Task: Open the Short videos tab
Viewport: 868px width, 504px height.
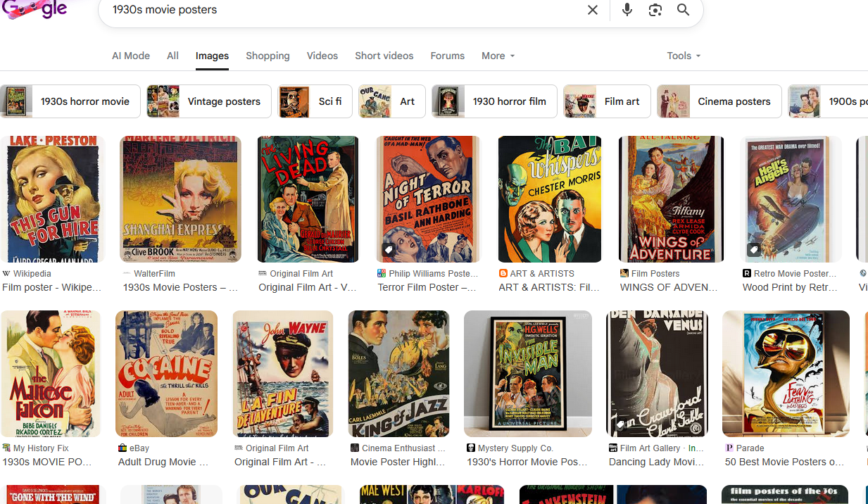Action: [384, 56]
